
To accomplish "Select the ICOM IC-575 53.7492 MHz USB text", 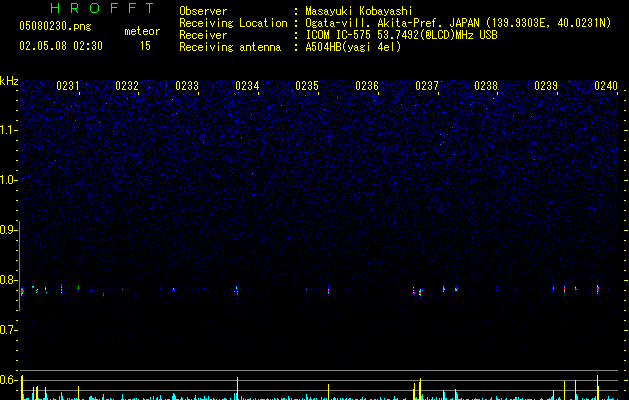I will (x=401, y=35).
